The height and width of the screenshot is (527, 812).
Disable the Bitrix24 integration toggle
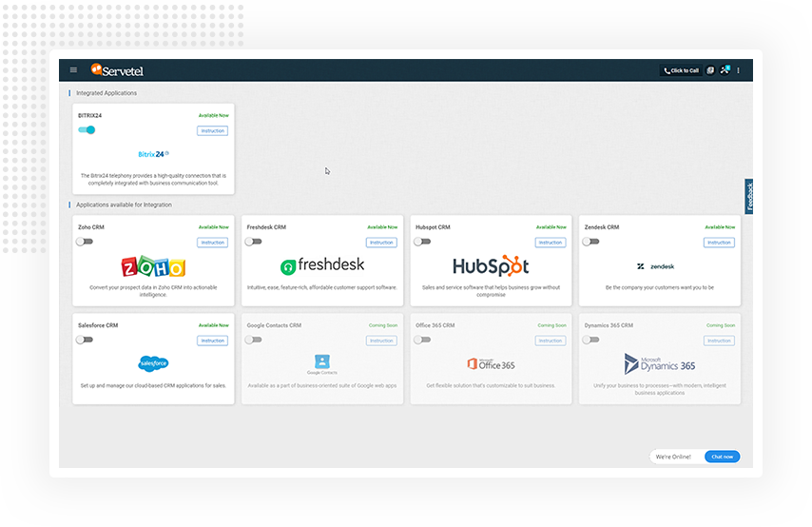tap(87, 130)
